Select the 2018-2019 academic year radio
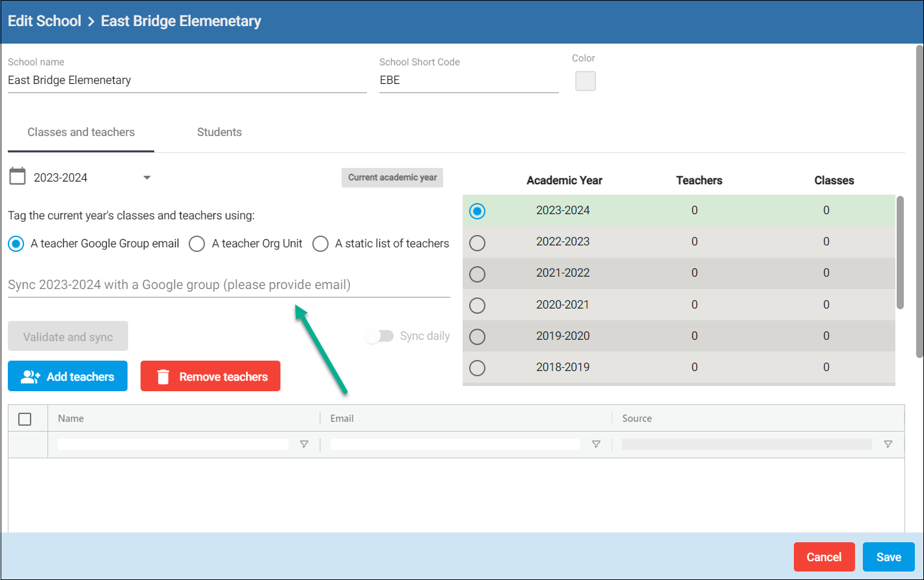 (x=478, y=368)
